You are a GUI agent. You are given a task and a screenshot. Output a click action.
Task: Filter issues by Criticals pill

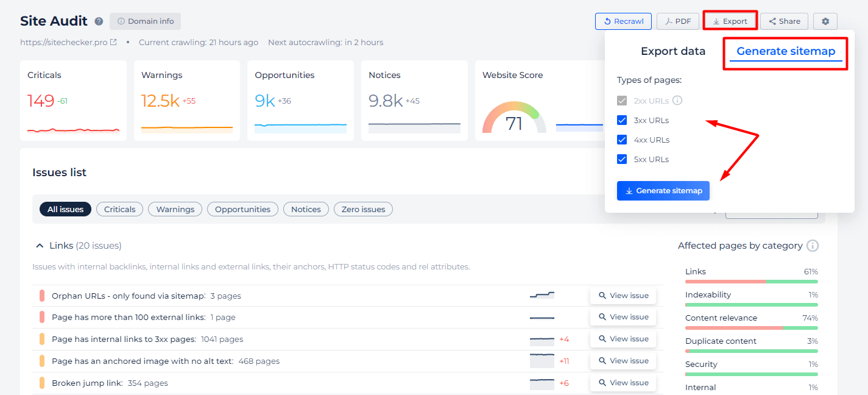pyautogui.click(x=119, y=209)
